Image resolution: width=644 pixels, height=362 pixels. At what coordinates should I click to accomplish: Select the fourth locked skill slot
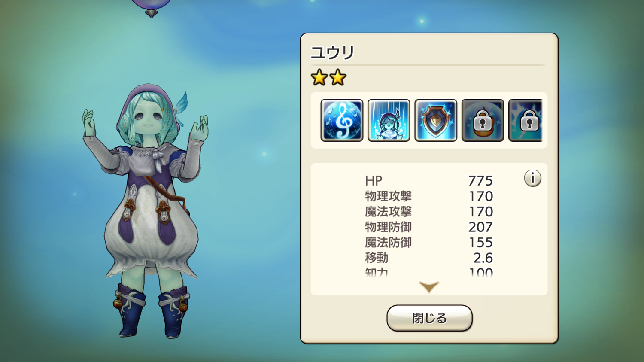pos(483,120)
